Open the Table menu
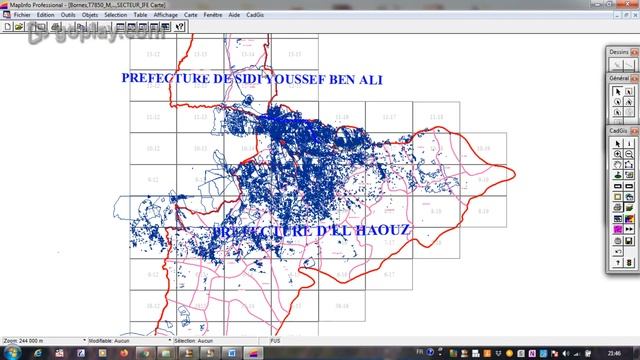Viewport: 640px width, 360px height. pyautogui.click(x=140, y=15)
